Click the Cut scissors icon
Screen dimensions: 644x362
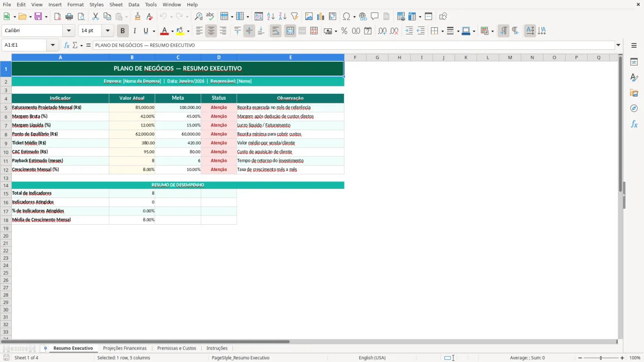point(96,17)
